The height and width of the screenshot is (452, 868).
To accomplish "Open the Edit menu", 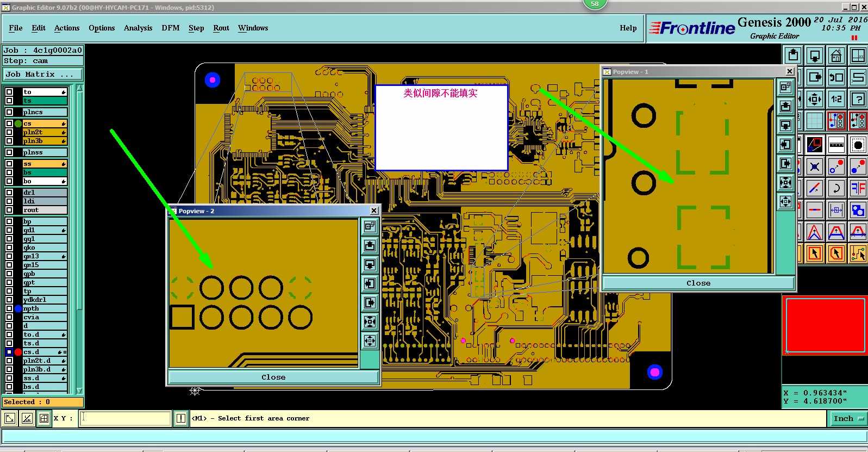I will pos(39,28).
